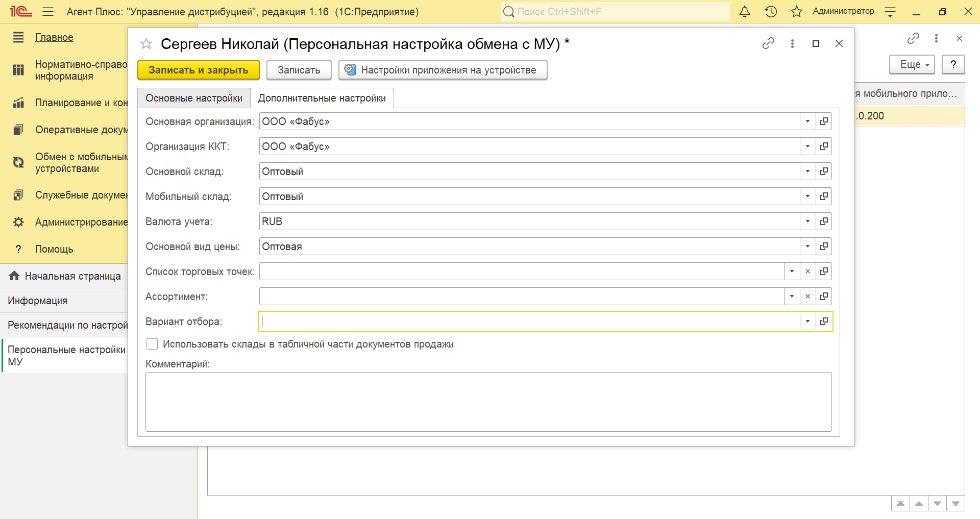Focus the Поиск Ctrl+Shift+F search field
The height and width of the screenshot is (519, 980).
coord(615,12)
